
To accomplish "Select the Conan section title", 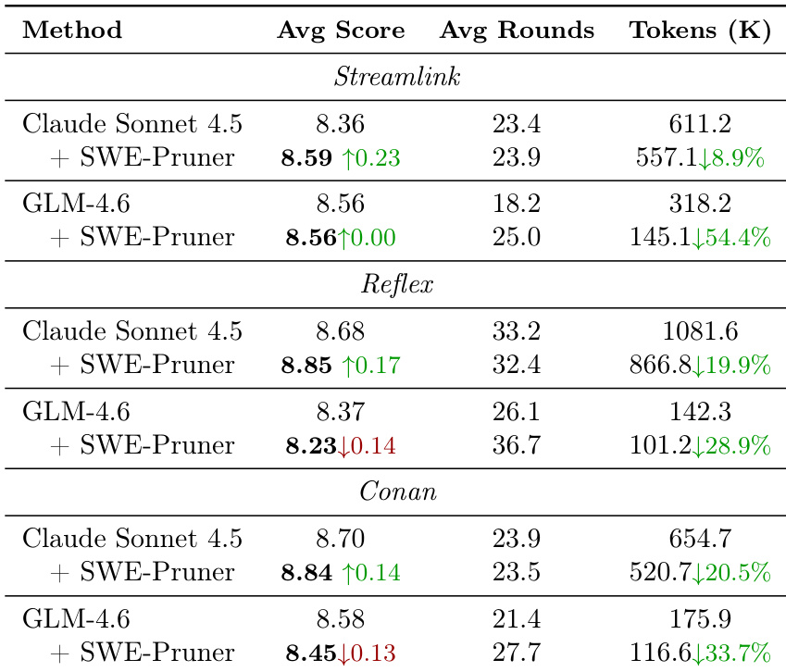I will (397, 492).
